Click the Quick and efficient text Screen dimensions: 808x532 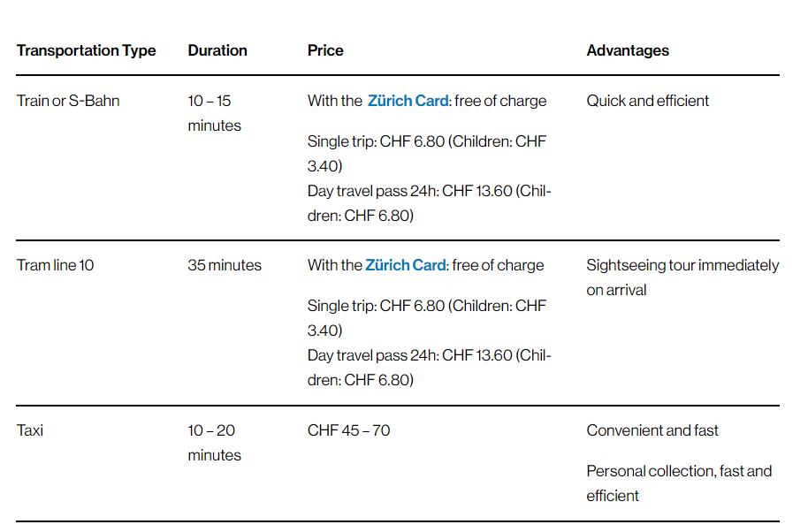(x=647, y=101)
